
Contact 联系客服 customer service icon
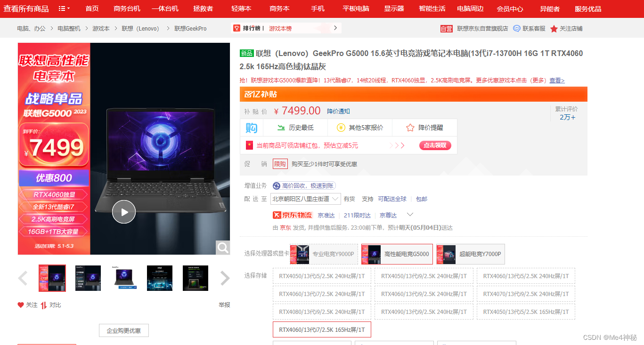click(517, 28)
